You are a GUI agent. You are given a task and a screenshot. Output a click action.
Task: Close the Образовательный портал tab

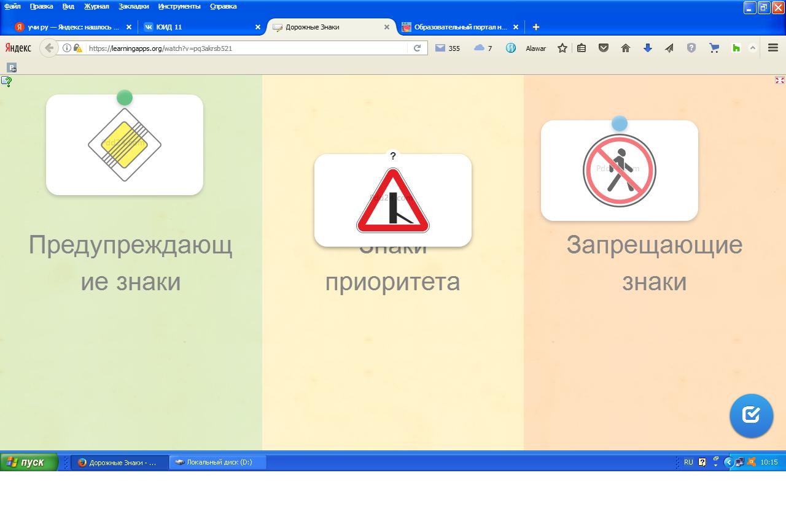point(516,27)
